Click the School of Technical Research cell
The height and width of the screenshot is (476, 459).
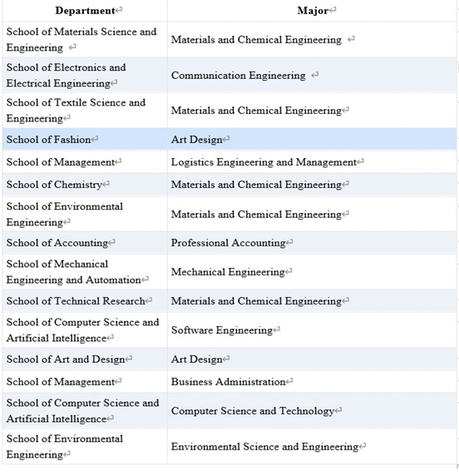[85, 301]
